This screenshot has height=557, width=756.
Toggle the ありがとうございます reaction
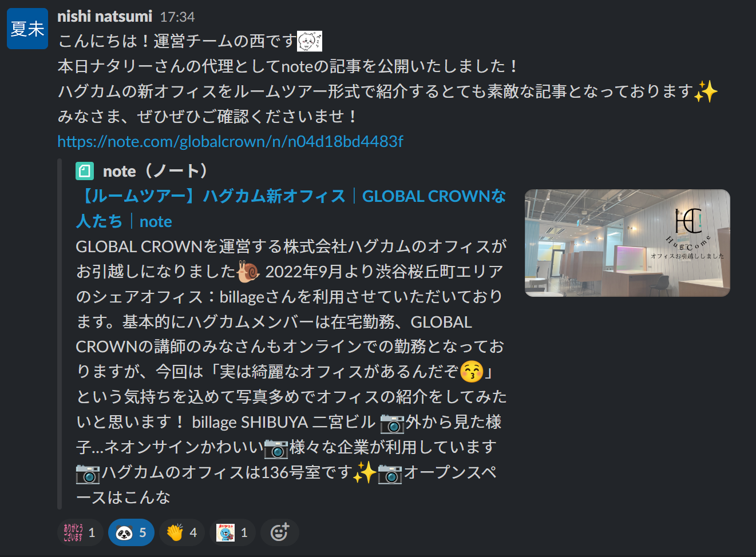coord(80,533)
